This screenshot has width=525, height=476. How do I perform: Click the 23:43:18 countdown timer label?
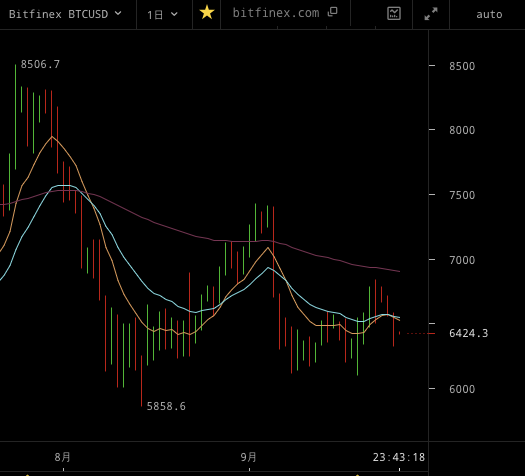point(399,457)
